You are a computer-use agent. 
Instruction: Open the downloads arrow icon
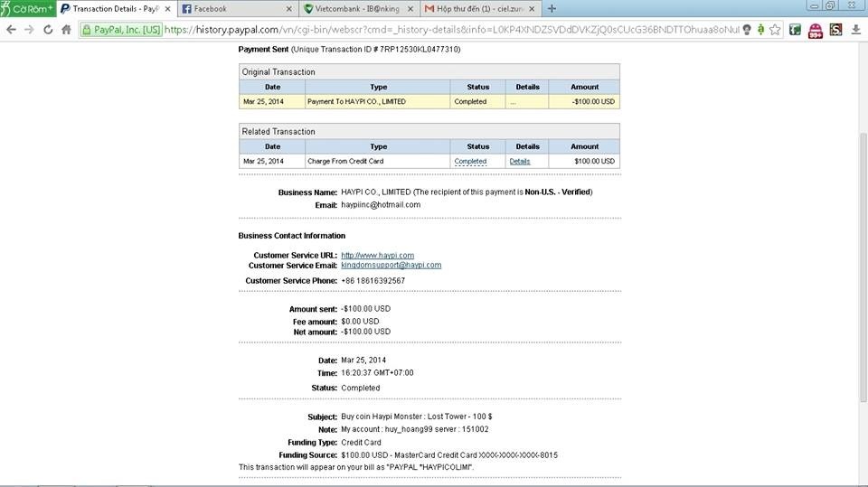pos(856,29)
